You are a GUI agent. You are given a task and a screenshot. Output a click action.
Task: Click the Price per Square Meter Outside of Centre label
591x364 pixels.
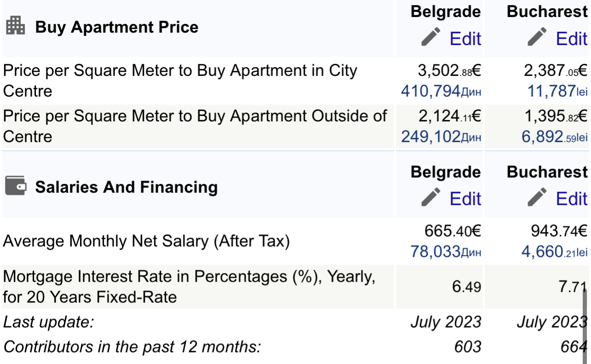pos(194,126)
